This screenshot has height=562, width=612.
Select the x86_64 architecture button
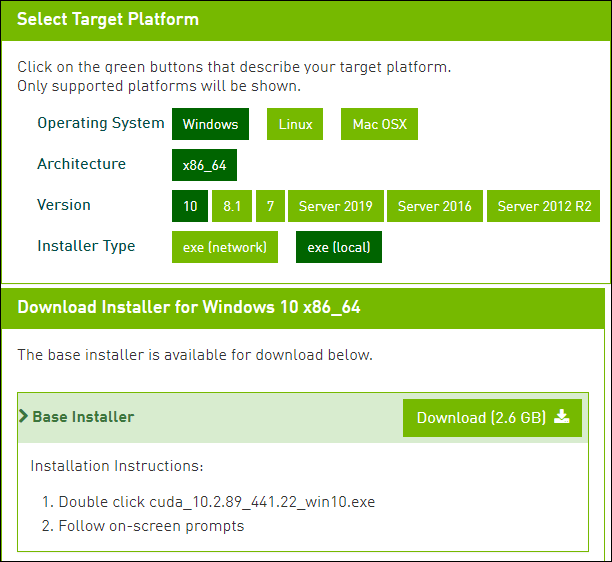tap(204, 165)
